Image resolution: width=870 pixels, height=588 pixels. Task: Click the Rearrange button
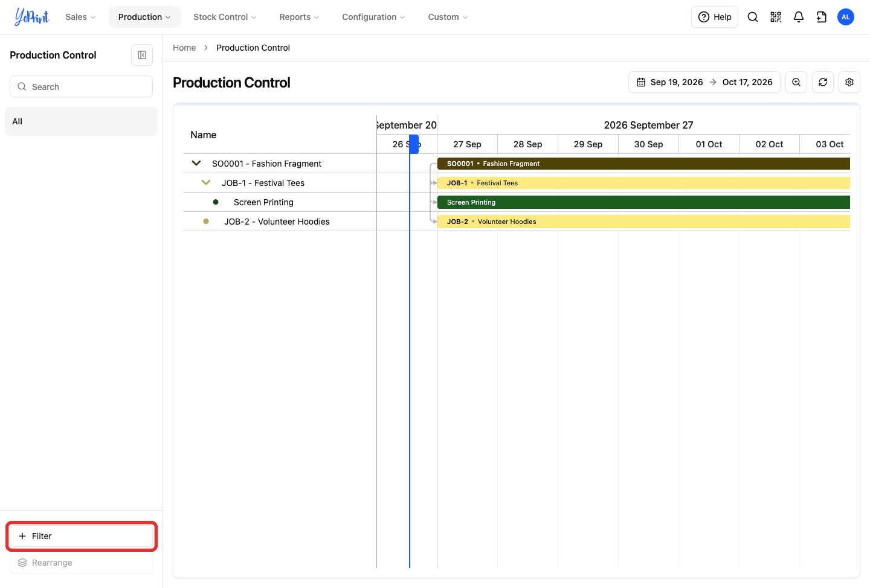coord(81,563)
